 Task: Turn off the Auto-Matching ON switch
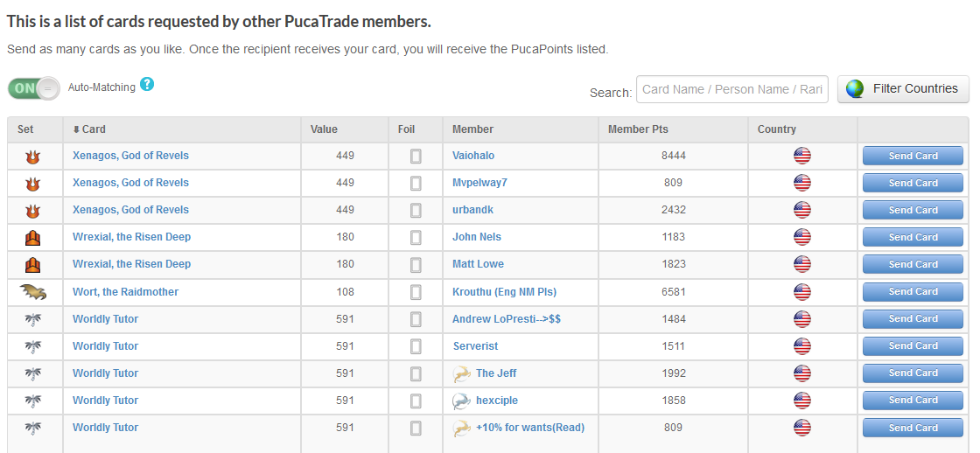[x=34, y=87]
